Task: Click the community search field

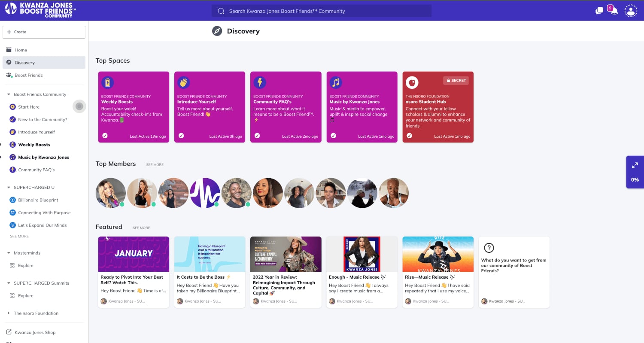Action: 321,11
